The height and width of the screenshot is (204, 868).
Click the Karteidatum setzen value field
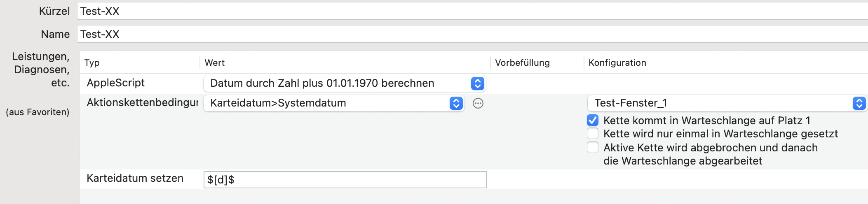coord(345,180)
